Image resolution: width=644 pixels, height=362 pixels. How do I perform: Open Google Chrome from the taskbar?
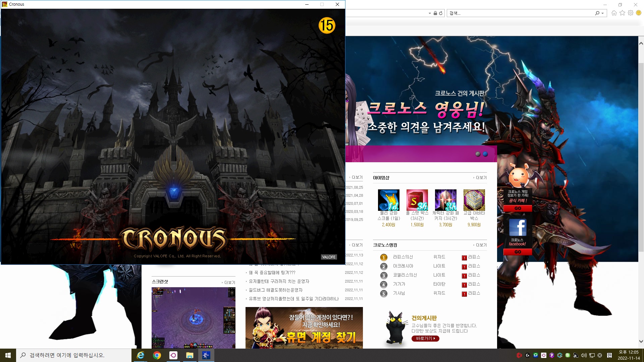point(157,355)
